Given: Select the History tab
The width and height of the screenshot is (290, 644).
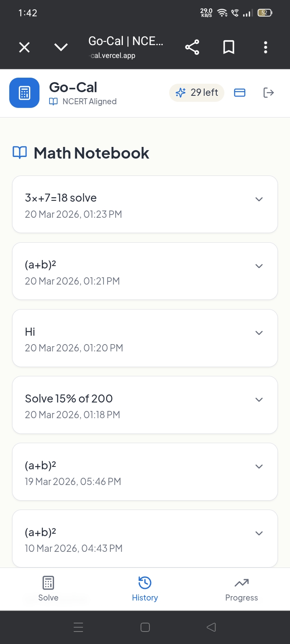Looking at the screenshot, I should [145, 588].
